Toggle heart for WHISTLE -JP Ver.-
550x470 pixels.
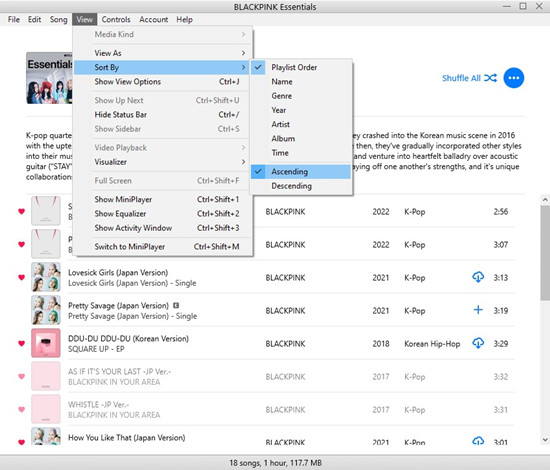point(21,409)
